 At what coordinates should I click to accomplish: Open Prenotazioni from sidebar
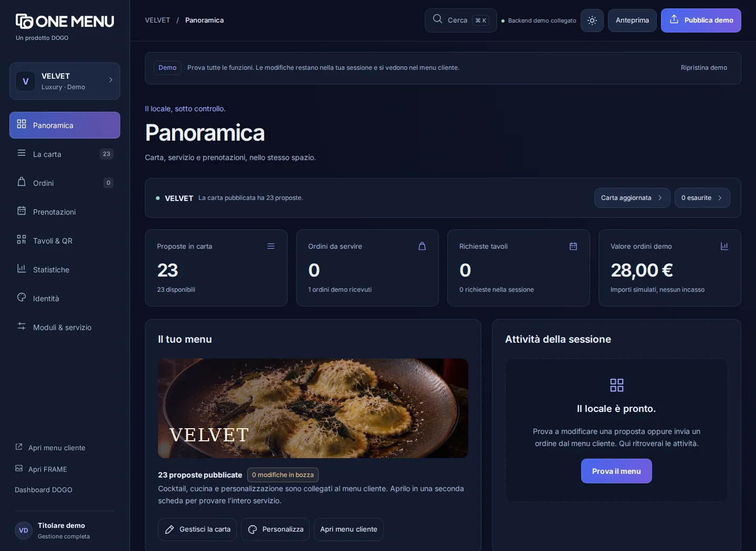[x=65, y=211]
